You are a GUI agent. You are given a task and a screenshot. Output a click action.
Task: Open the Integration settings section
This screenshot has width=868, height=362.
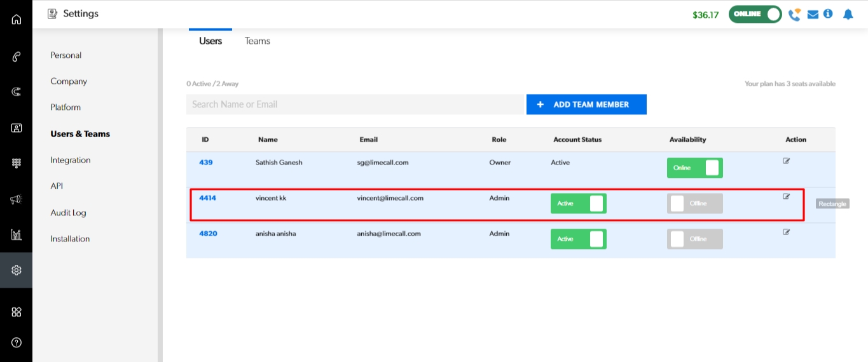pyautogui.click(x=70, y=160)
